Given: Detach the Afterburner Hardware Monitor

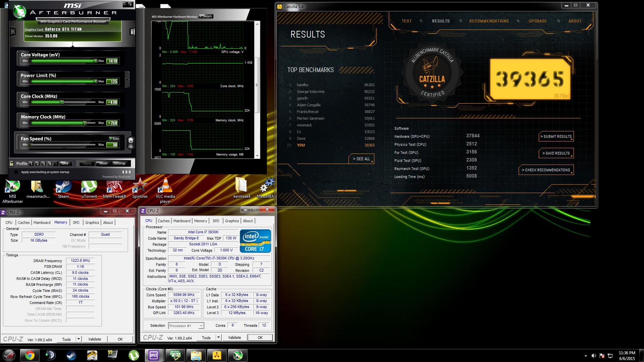Looking at the screenshot, I should pyautogui.click(x=206, y=16).
